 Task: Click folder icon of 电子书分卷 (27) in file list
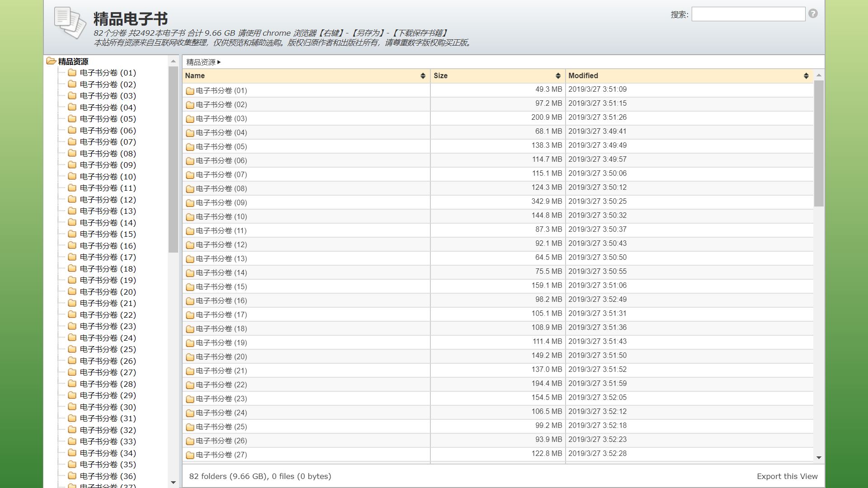point(190,455)
